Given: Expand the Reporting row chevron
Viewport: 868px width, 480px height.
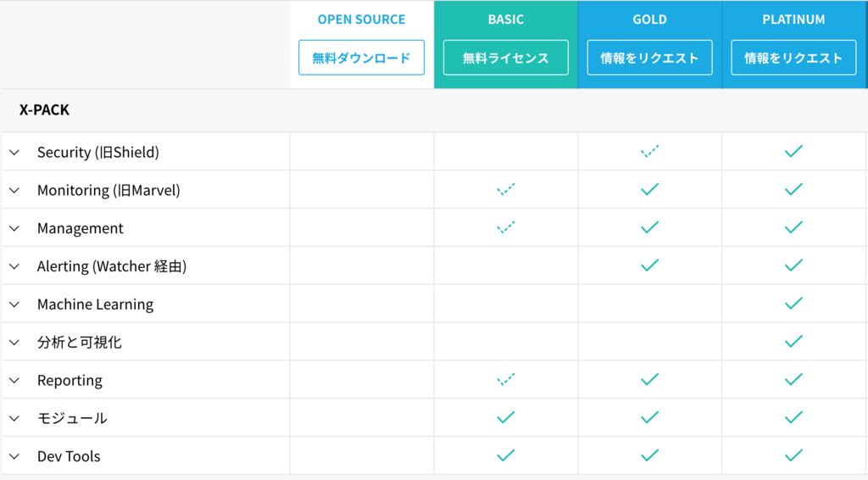Looking at the screenshot, I should [14, 380].
